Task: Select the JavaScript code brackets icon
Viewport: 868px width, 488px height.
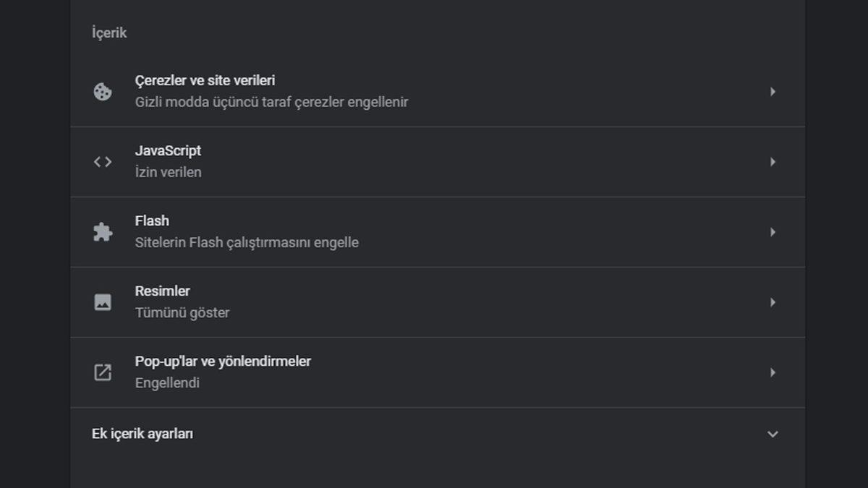Action: click(103, 161)
